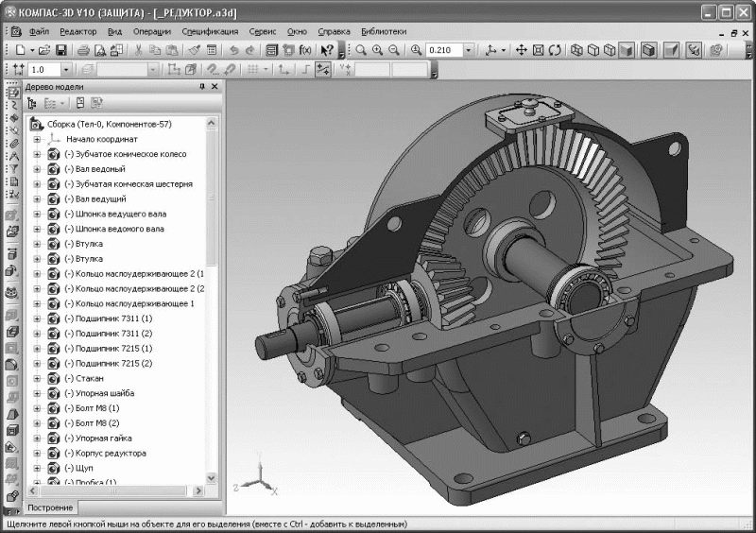This screenshot has width=756, height=533.
Task: Pin the 'Дерево модели' panel
Action: [x=201, y=86]
